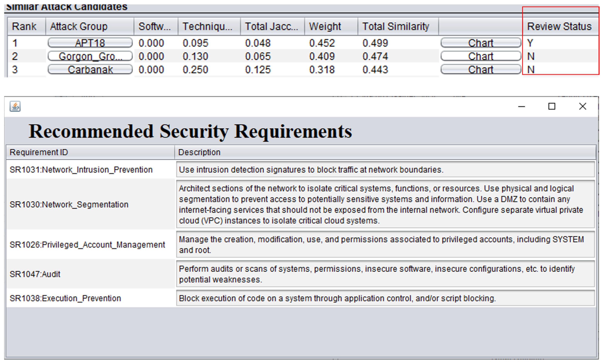Image resolution: width=604 pixels, height=364 pixels.
Task: Click the Review Status column header
Action: 559,26
